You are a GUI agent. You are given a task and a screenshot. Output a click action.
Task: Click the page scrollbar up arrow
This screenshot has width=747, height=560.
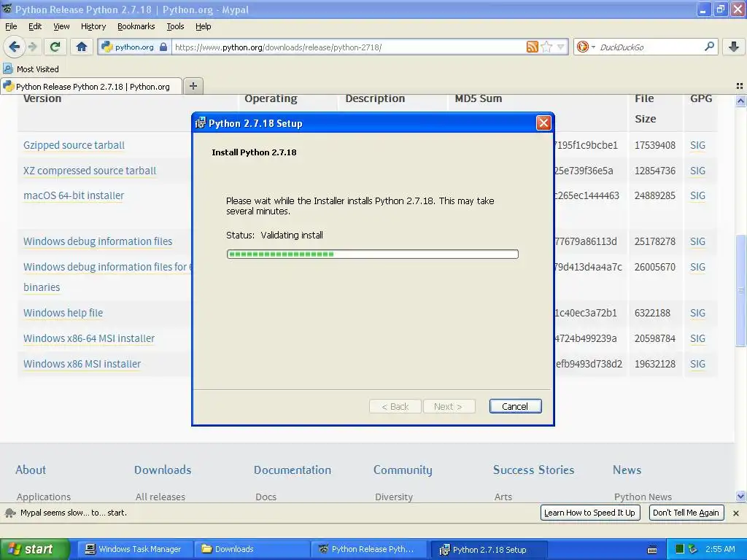(x=740, y=101)
